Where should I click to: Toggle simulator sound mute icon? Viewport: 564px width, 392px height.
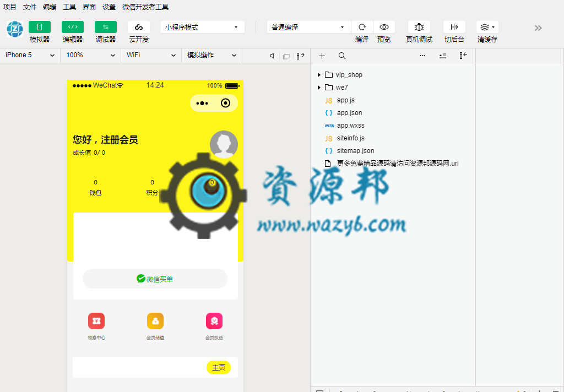pyautogui.click(x=272, y=56)
